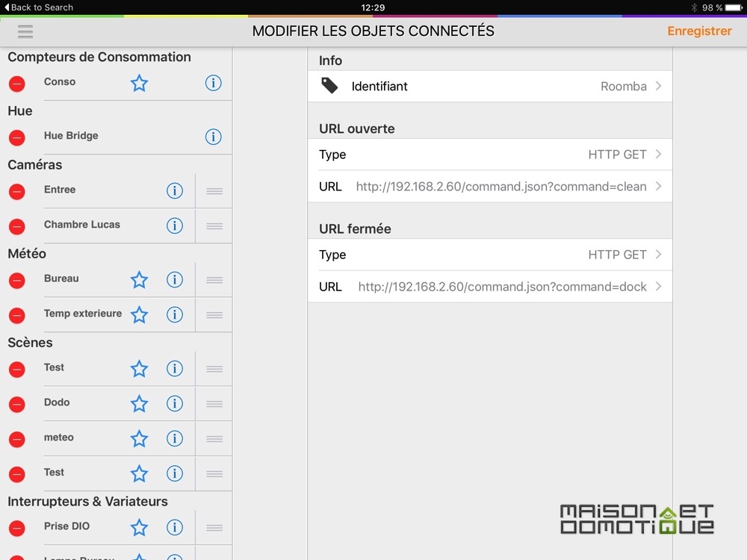This screenshot has width=747, height=560.
Task: Click reorder handle of Temp exterieure
Action: 214,315
